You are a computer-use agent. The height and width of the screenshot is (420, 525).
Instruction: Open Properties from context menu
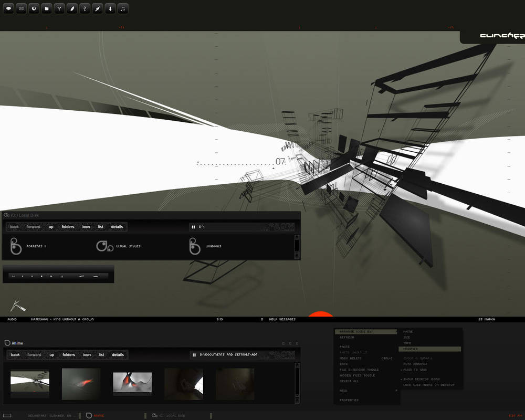349,400
